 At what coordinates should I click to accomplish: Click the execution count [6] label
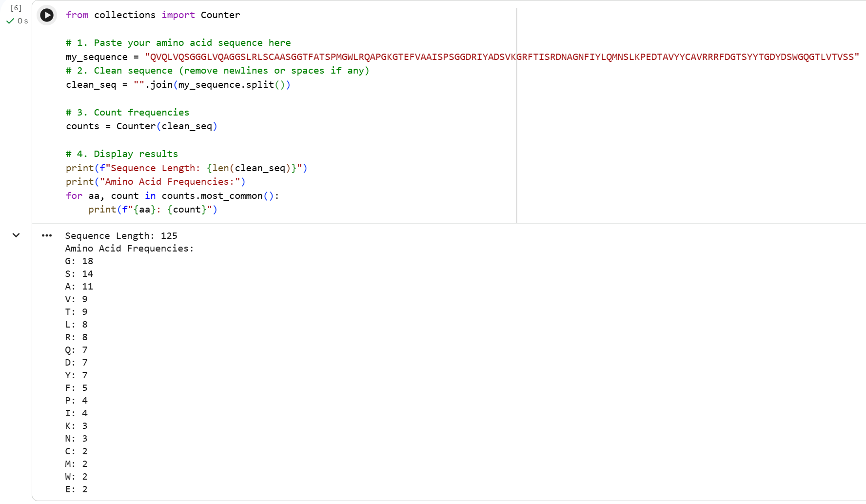coord(16,8)
